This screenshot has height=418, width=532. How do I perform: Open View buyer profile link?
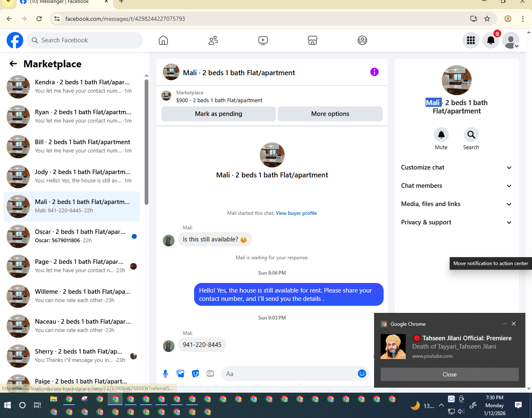296,213
